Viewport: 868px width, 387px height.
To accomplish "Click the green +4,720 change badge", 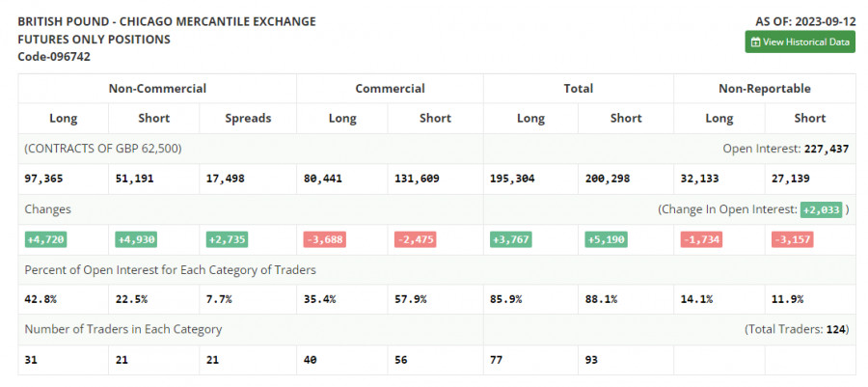I will (44, 238).
